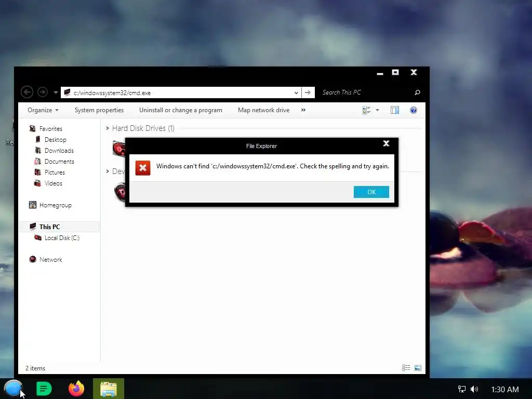
Task: Click the Pictures folder icon
Action: [38, 172]
